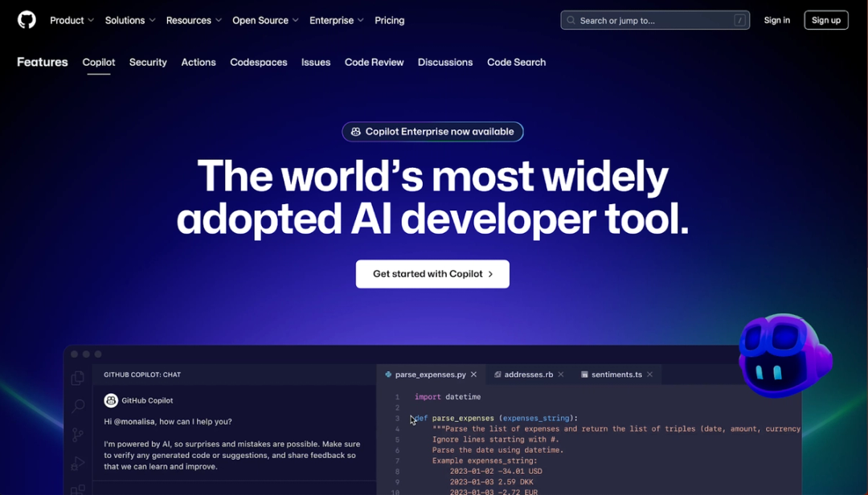868x495 pixels.
Task: Expand the Open Source dropdown menu
Action: pyautogui.click(x=266, y=20)
